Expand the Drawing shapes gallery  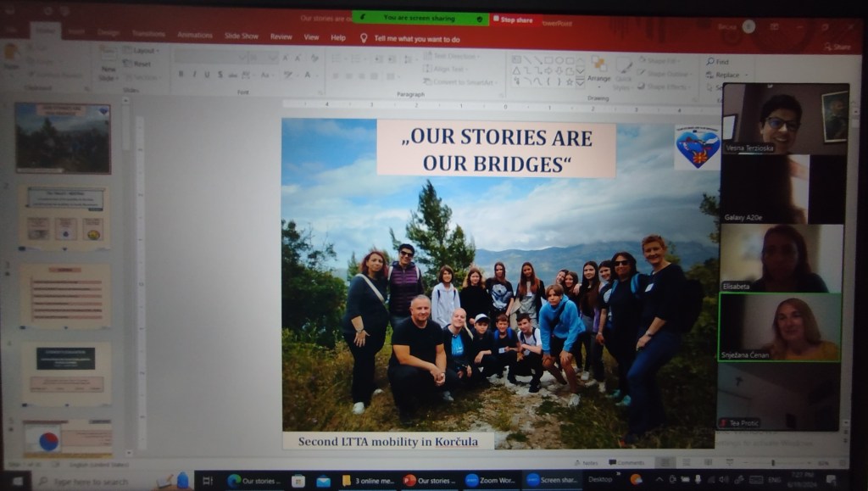580,81
